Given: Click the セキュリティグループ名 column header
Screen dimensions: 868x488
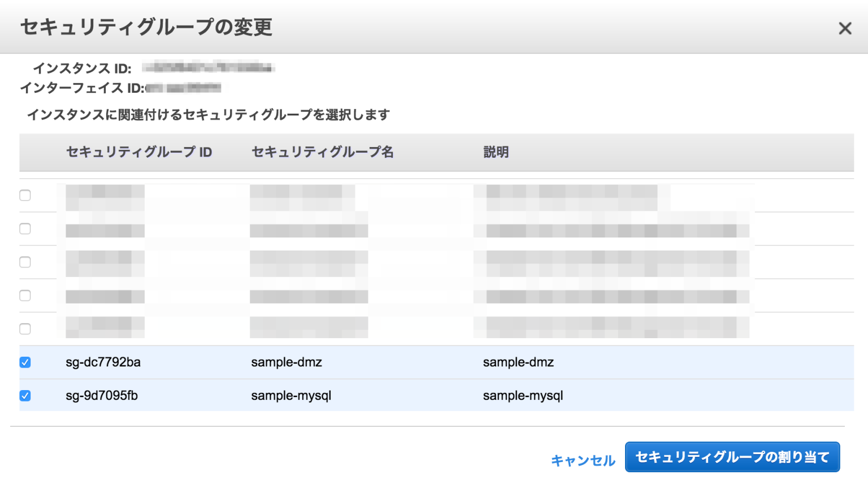Looking at the screenshot, I should pos(322,152).
